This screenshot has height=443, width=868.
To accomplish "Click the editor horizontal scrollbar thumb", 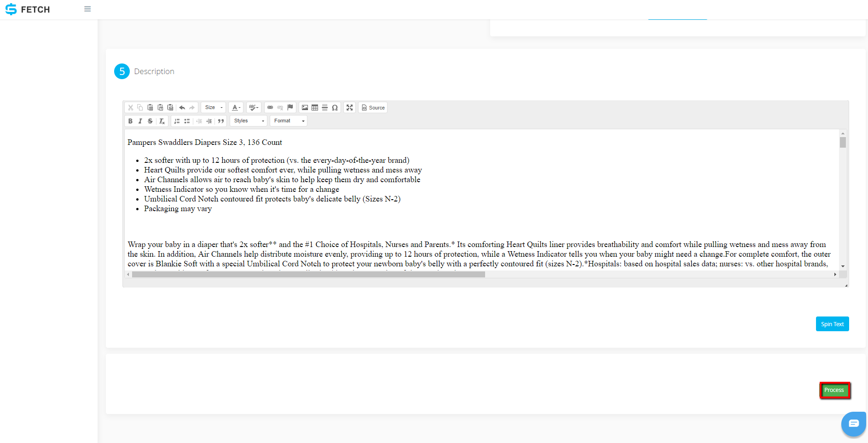I will click(308, 274).
